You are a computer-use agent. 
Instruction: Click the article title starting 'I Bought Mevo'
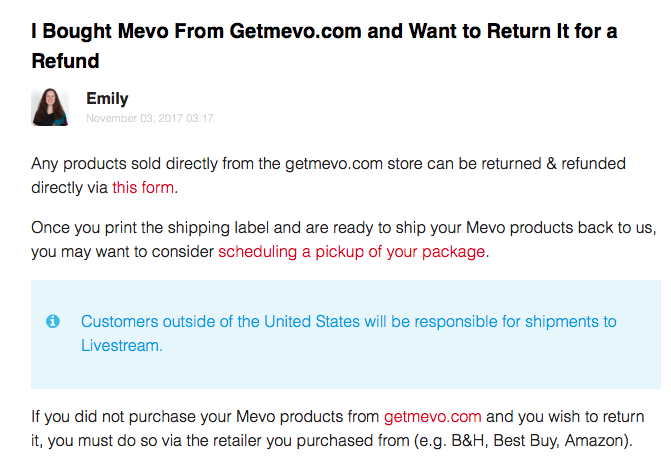coord(324,46)
